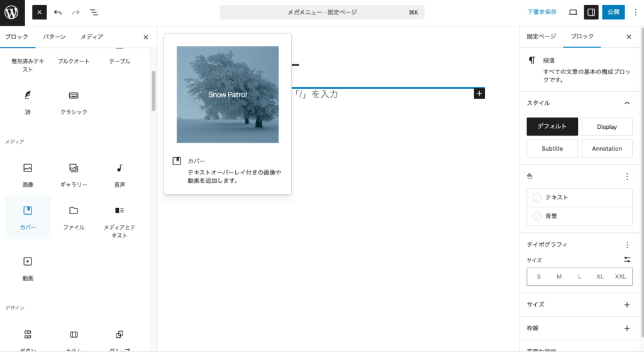The height and width of the screenshot is (353, 644).
Task: Insert the プルクオート block
Action: (74, 61)
